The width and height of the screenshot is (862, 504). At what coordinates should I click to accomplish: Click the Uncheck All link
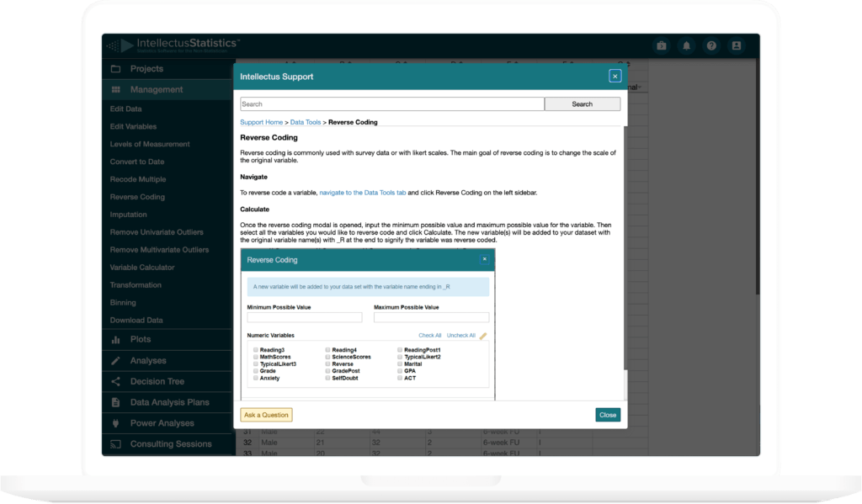(x=461, y=335)
